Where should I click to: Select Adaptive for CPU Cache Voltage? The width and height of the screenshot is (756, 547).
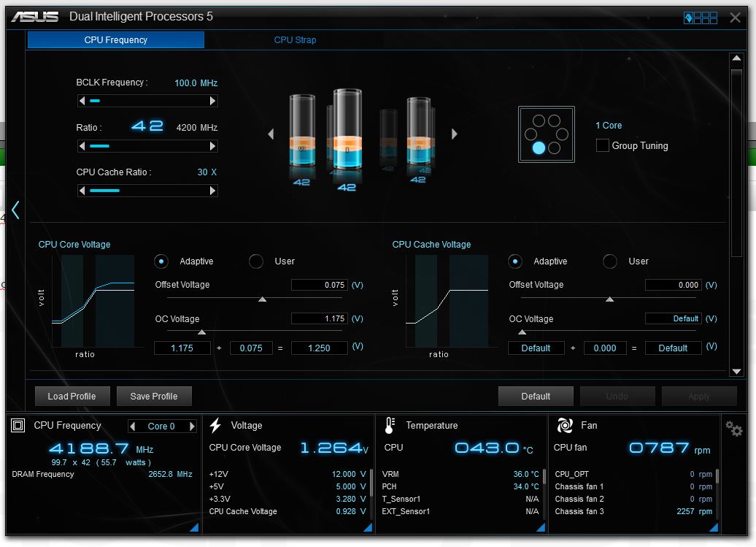[515, 261]
